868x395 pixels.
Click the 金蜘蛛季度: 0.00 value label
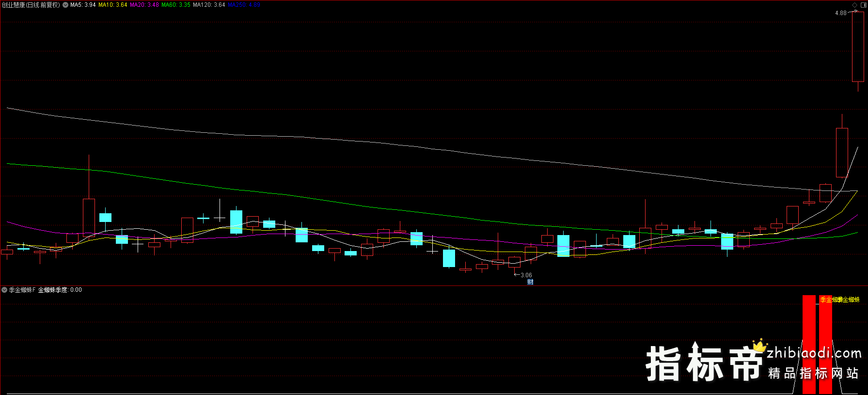click(60, 290)
